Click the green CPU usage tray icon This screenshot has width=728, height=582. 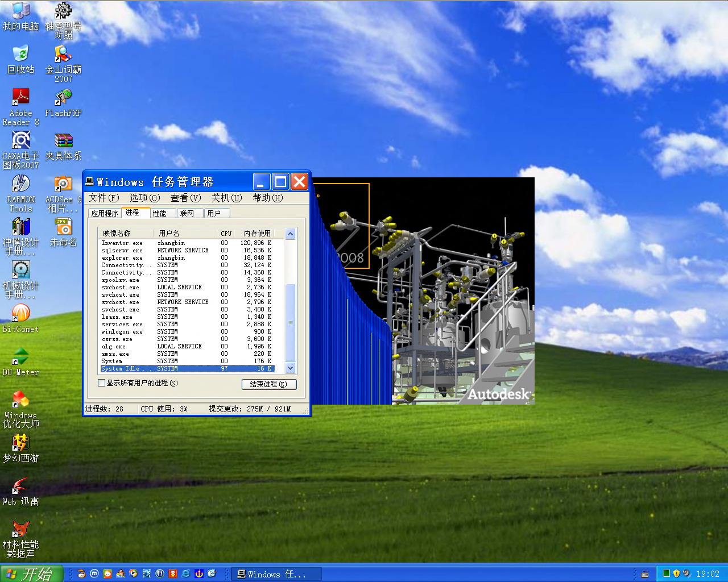667,573
